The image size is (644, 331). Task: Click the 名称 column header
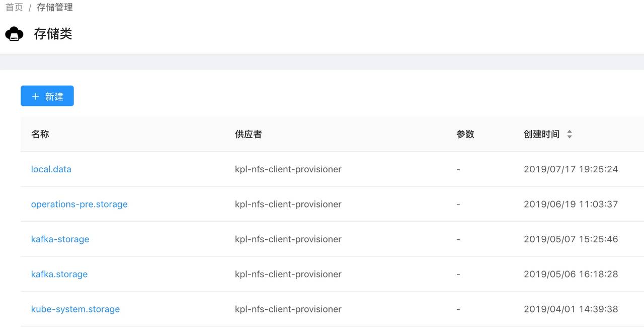[40, 135]
